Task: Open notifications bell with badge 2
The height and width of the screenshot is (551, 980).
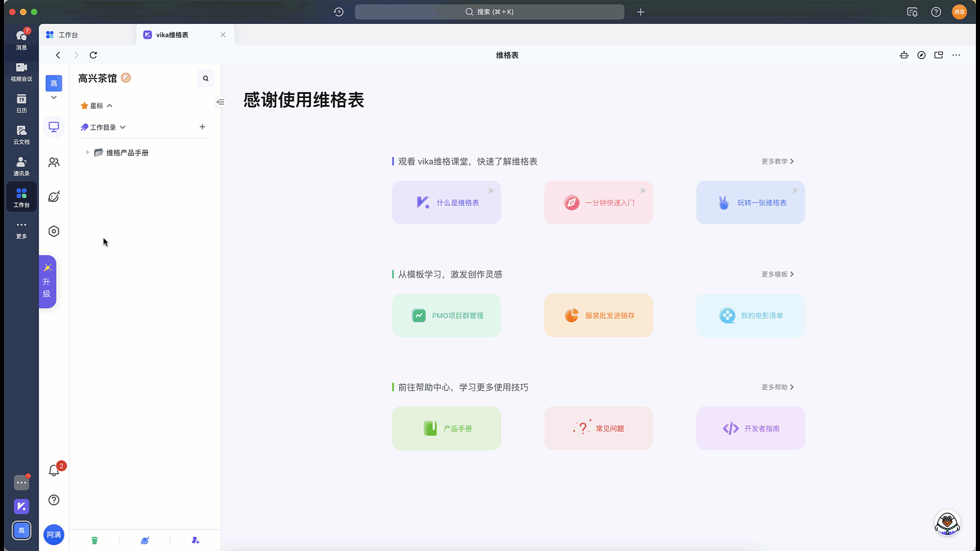Action: 54,470
